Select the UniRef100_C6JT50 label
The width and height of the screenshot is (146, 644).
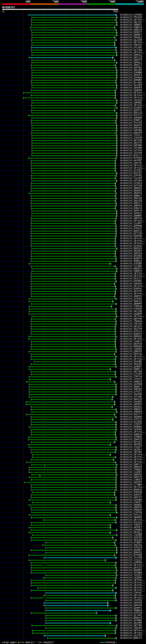coord(131,635)
